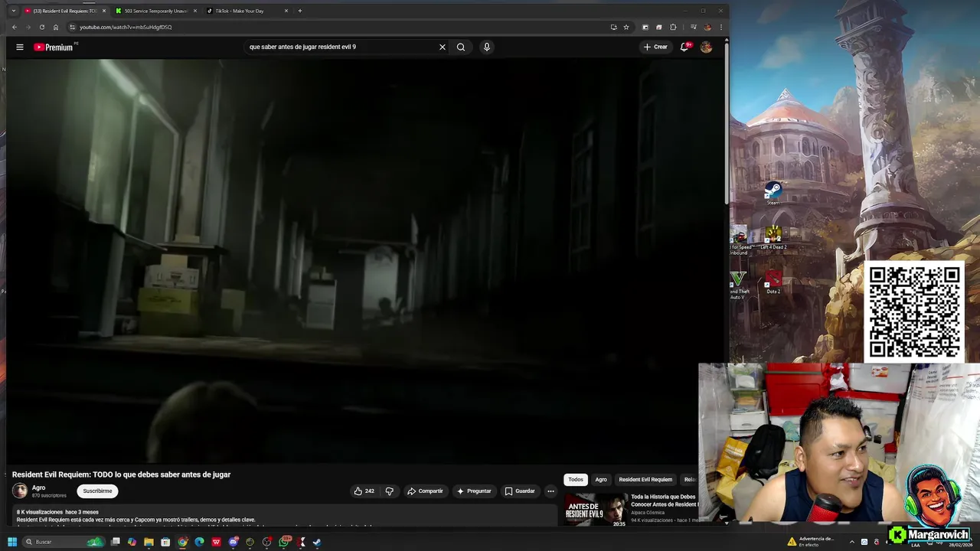Open the media controls toolbar icon

click(693, 27)
